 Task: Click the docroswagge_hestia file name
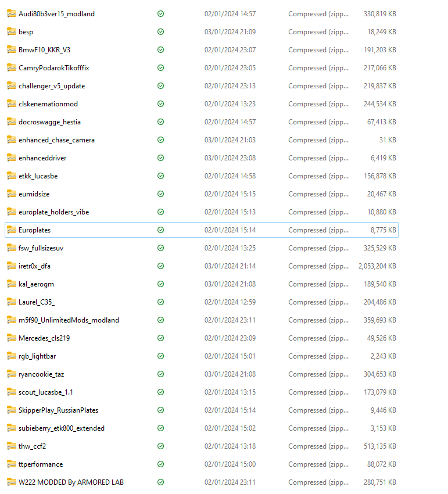click(x=50, y=122)
